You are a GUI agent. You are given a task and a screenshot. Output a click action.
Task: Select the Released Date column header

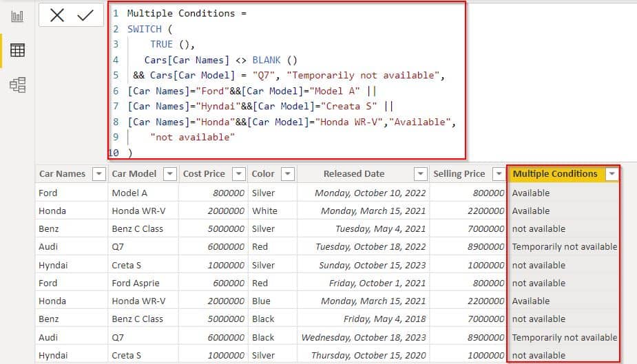354,173
